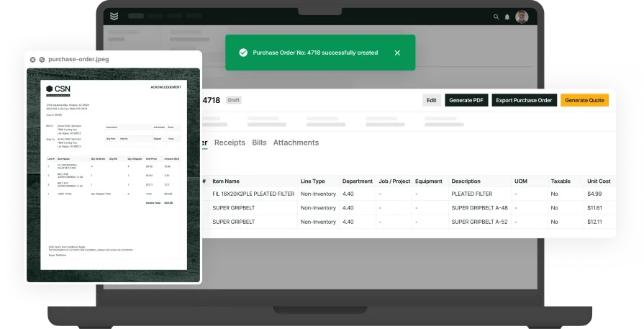
Task: Open the notifications bell
Action: pos(507,17)
